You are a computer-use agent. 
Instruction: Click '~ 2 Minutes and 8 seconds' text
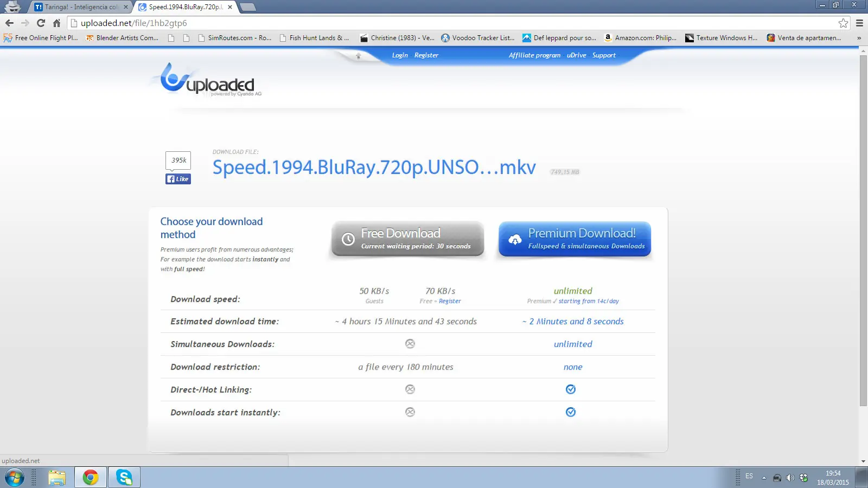(573, 322)
